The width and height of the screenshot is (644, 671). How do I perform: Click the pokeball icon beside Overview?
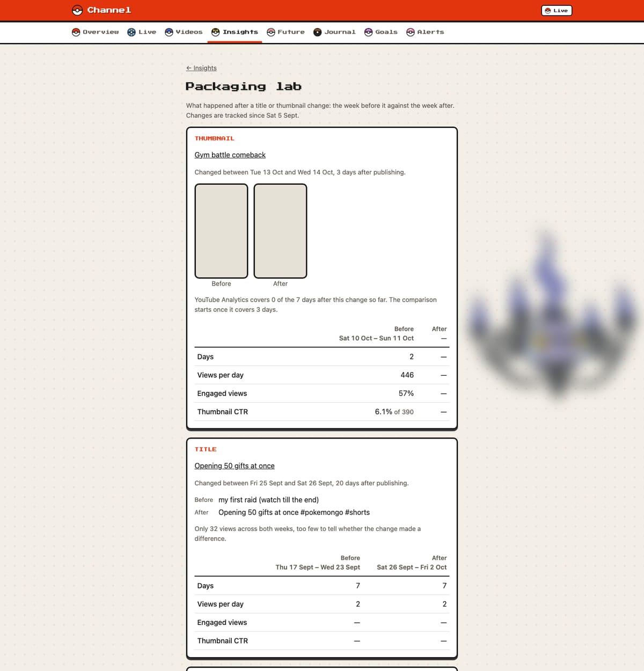pos(76,32)
